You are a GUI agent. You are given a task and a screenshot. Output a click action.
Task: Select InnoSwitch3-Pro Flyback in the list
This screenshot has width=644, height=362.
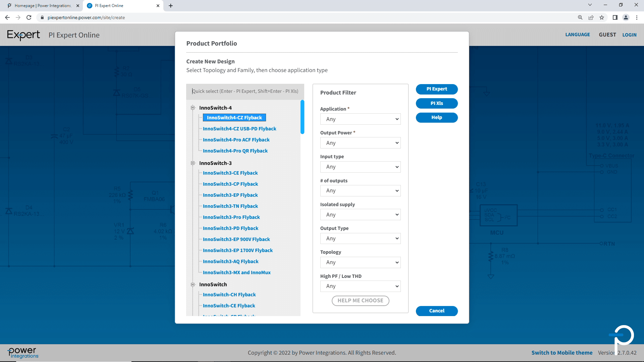point(231,217)
